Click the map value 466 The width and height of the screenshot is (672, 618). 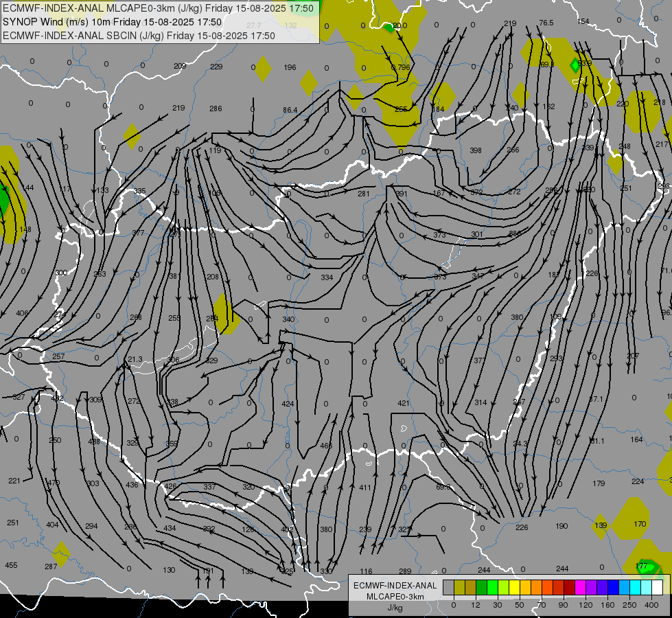coord(326,446)
